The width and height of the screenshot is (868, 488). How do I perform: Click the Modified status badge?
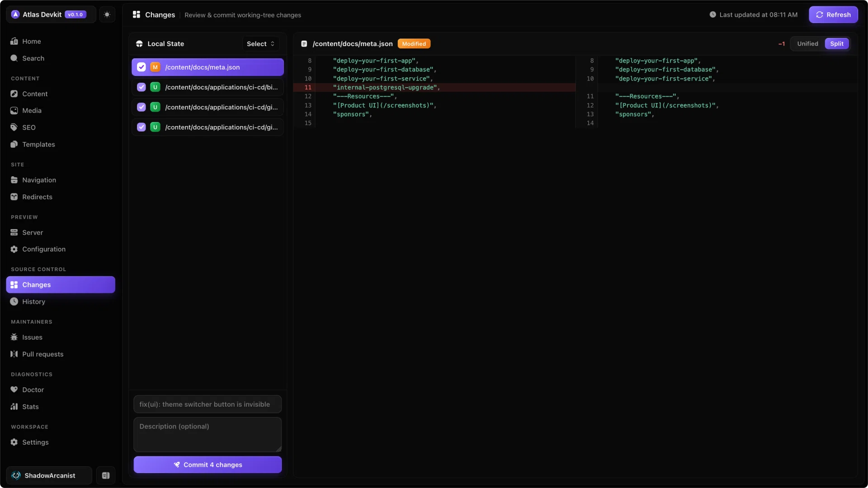point(414,44)
